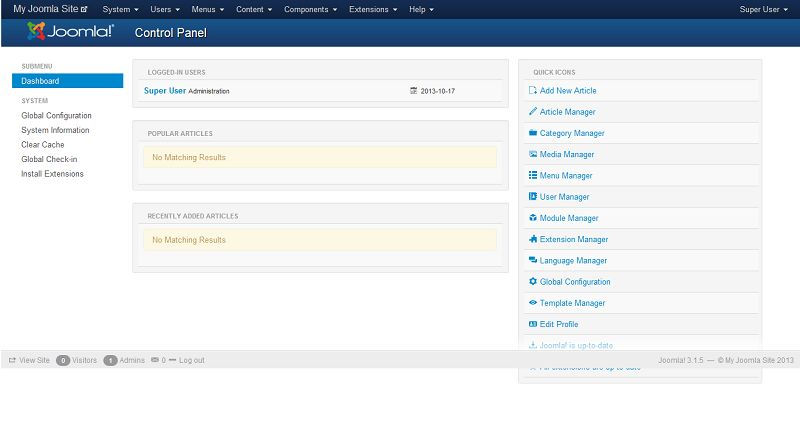The image size is (800, 426).
Task: Open View Site link in footer
Action: pos(34,360)
